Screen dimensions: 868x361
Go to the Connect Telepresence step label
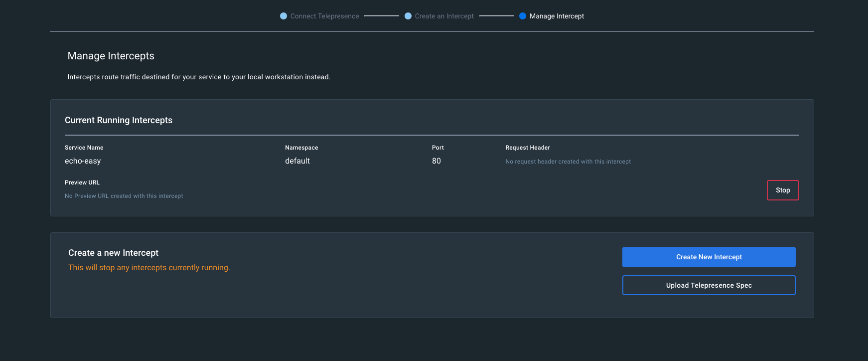324,16
